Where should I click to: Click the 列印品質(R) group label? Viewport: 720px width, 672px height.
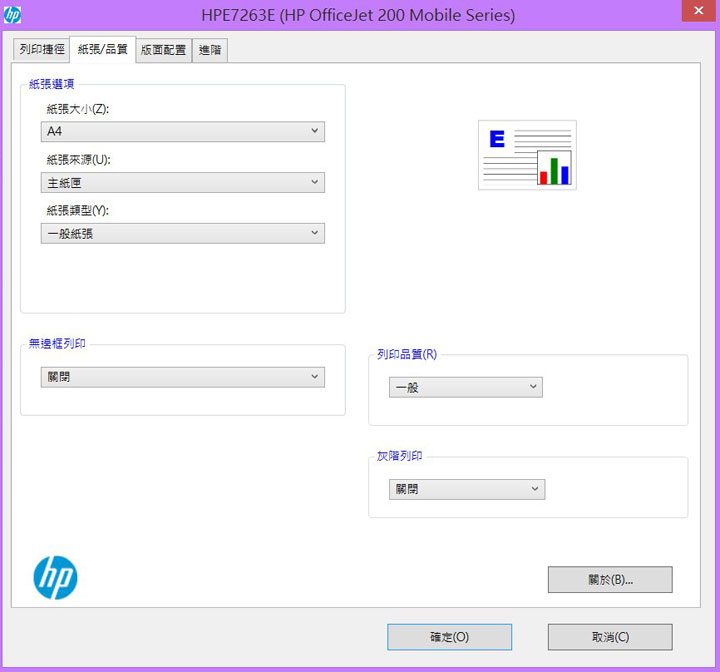coord(407,354)
